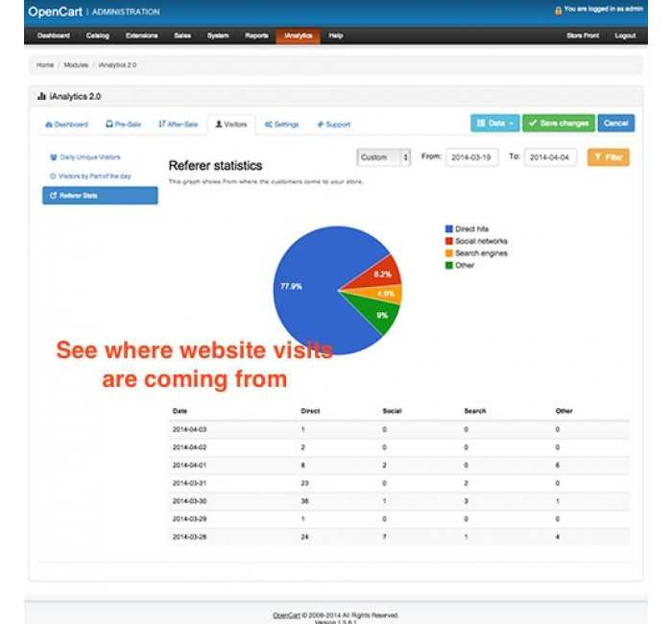Click the orange 4.9% pie slice

[x=384, y=294]
